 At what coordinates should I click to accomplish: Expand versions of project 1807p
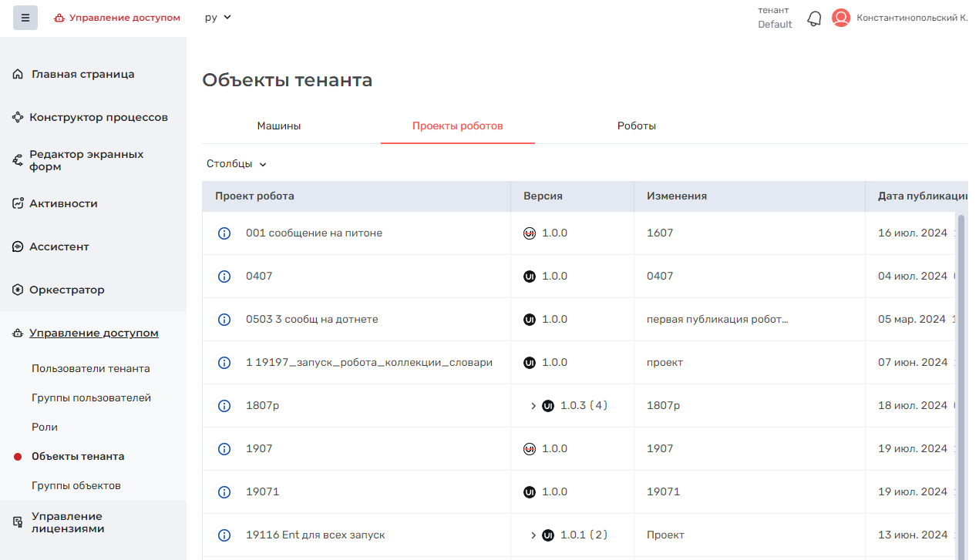click(x=533, y=406)
